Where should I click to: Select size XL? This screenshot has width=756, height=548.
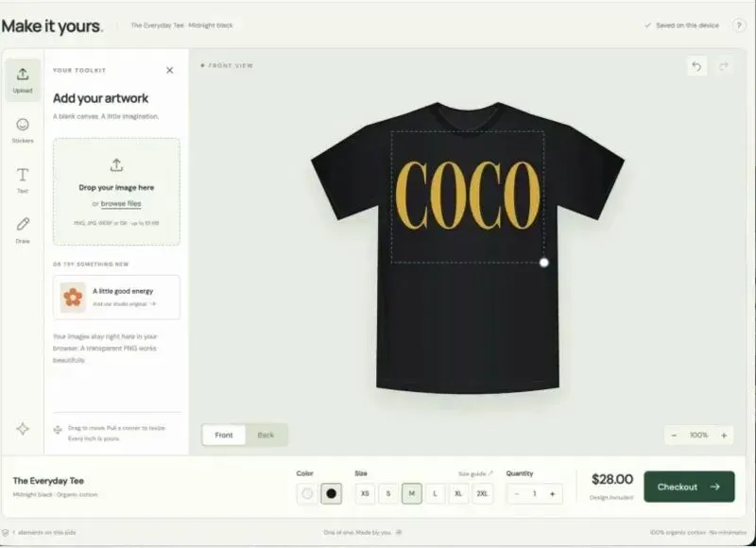click(458, 493)
